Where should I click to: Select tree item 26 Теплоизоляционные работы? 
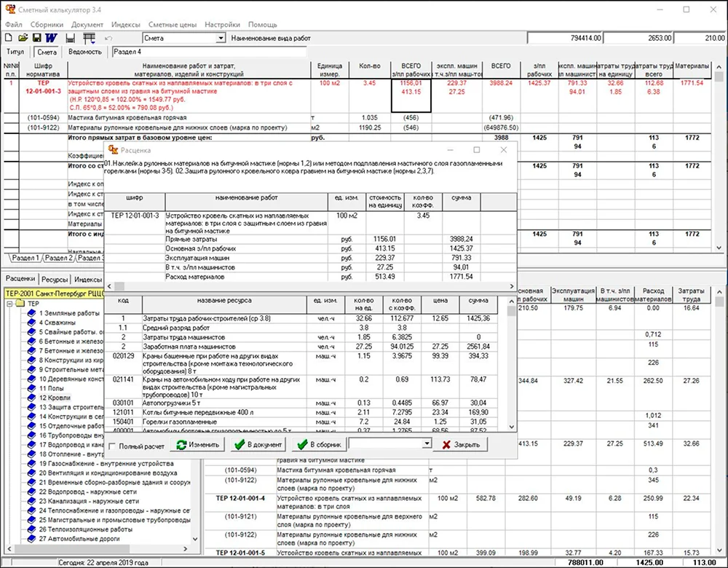pyautogui.click(x=85, y=529)
